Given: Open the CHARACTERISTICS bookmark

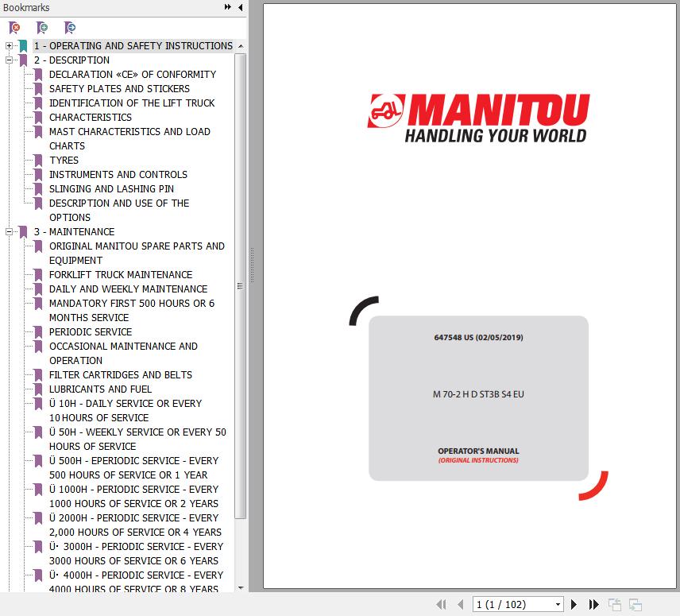Looking at the screenshot, I should click(x=91, y=117).
